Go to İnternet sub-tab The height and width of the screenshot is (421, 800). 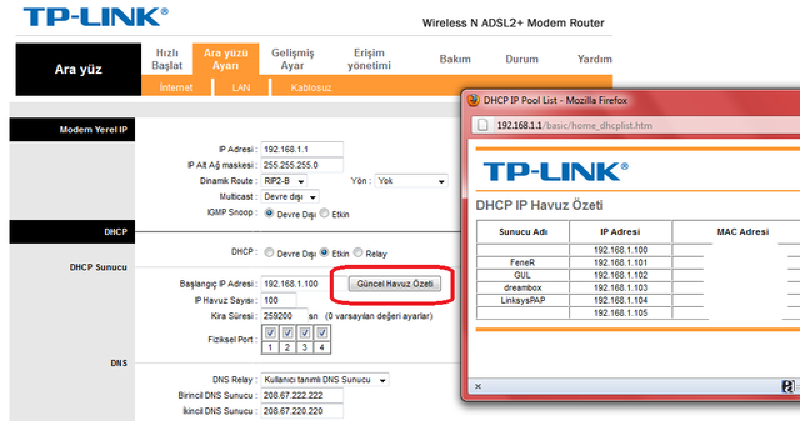pos(176,87)
